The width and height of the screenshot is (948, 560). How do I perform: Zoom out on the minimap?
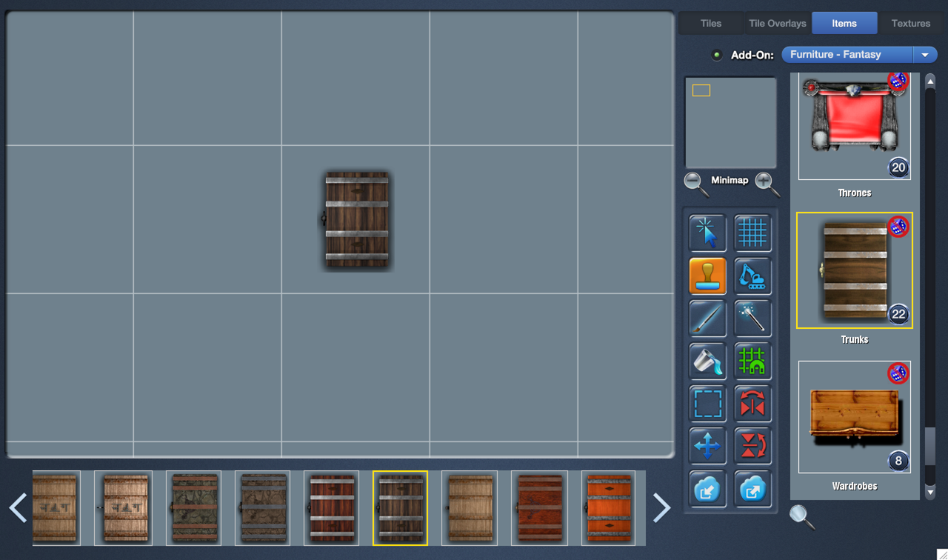click(x=695, y=182)
